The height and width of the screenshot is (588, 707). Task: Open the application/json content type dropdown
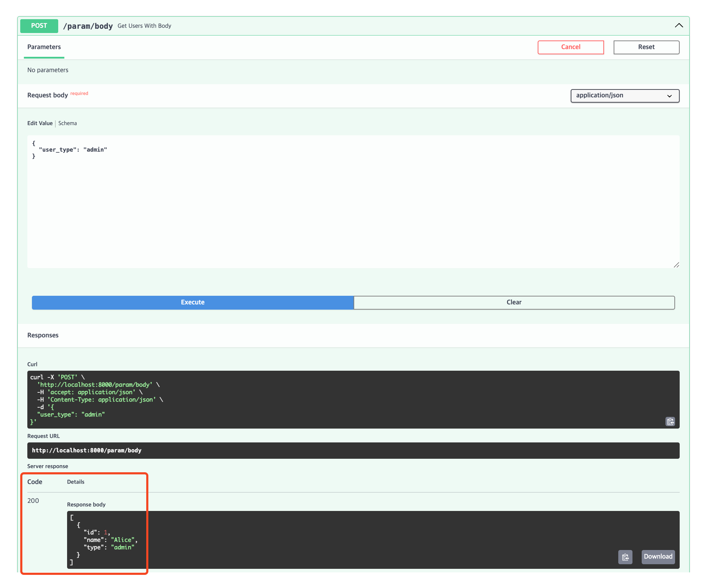[624, 96]
